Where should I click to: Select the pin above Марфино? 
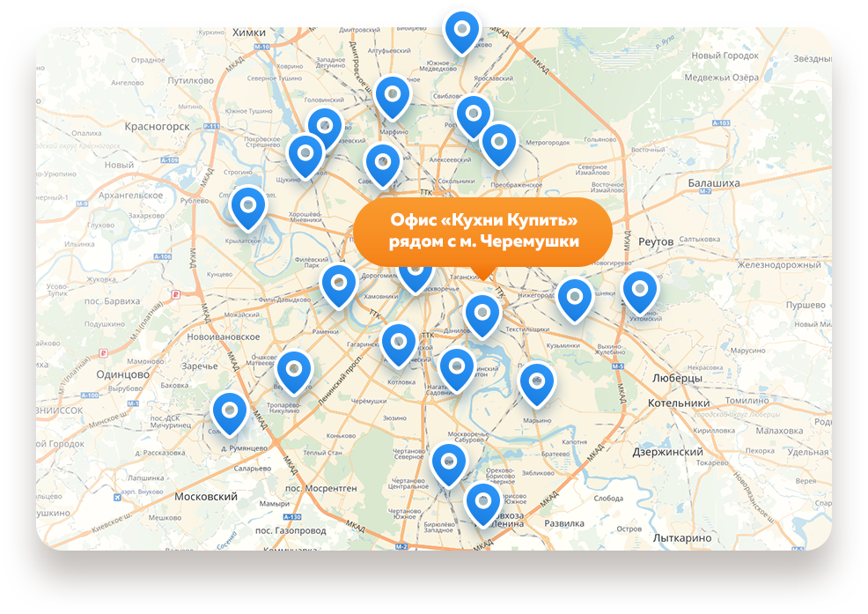pyautogui.click(x=393, y=98)
